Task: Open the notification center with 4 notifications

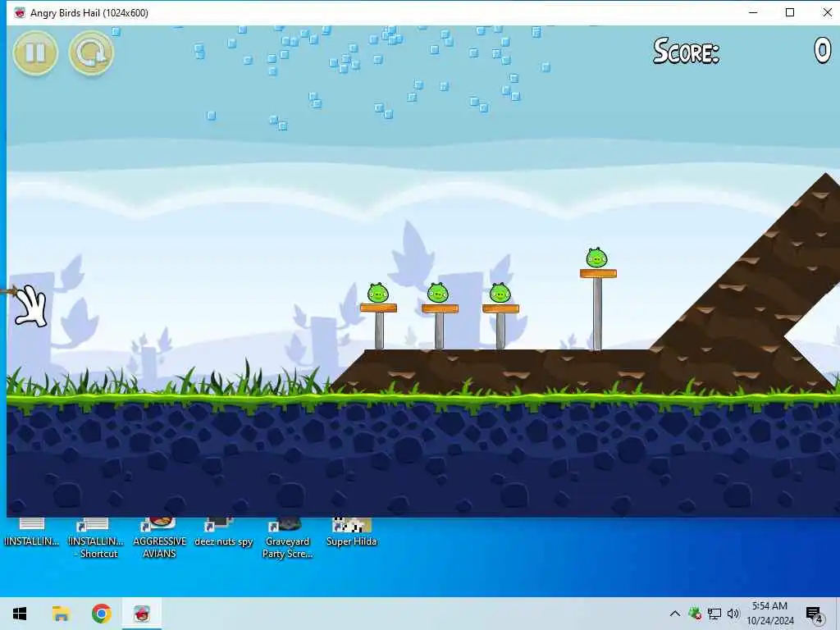Action: [x=813, y=614]
